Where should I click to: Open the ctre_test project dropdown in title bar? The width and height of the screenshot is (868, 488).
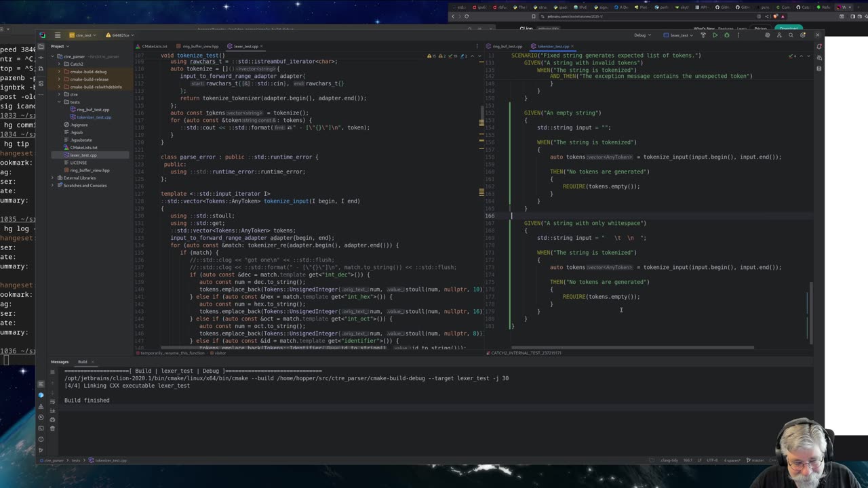[x=82, y=35]
